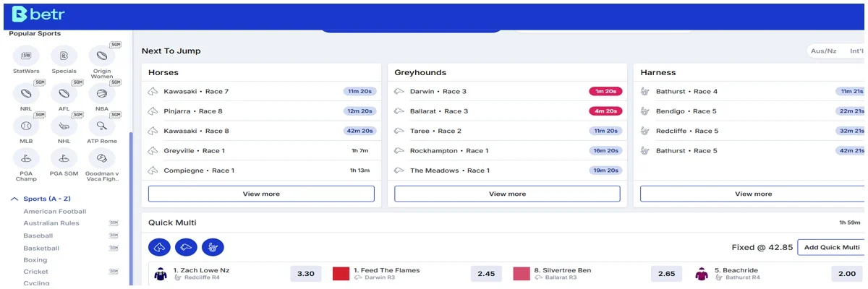Select odds 2.65 for Silvertree Ben
The height and width of the screenshot is (289, 868).
pos(666,274)
